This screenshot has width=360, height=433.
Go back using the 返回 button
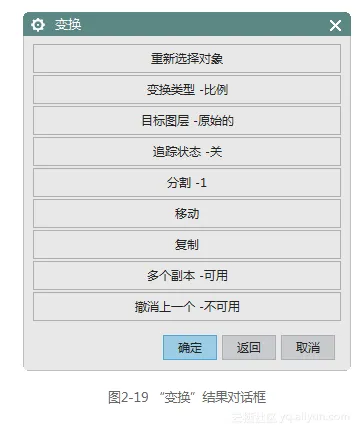point(249,347)
